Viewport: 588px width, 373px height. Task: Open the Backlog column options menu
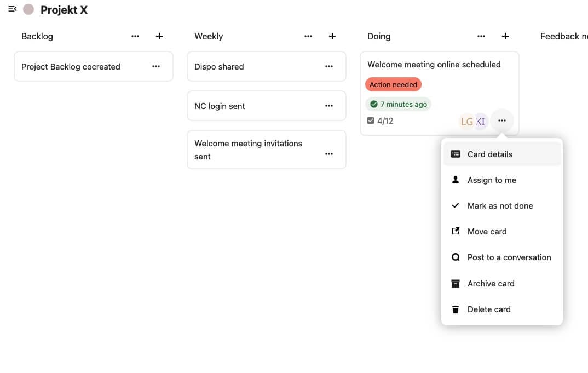[135, 36]
